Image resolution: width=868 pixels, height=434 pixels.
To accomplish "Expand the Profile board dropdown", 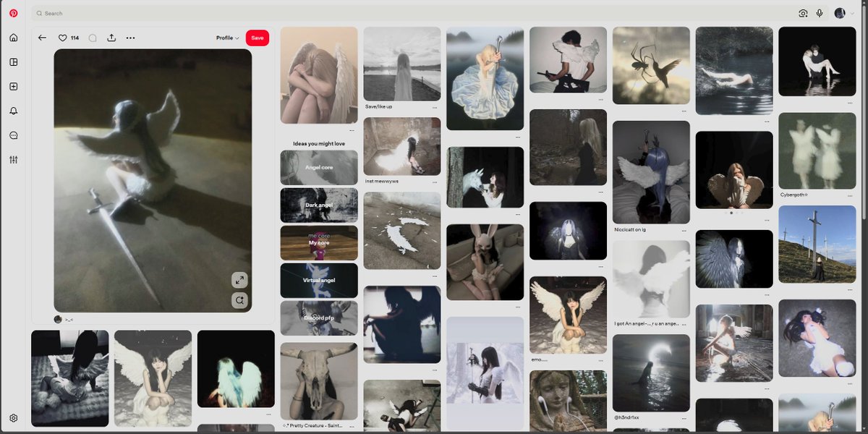I will point(227,38).
